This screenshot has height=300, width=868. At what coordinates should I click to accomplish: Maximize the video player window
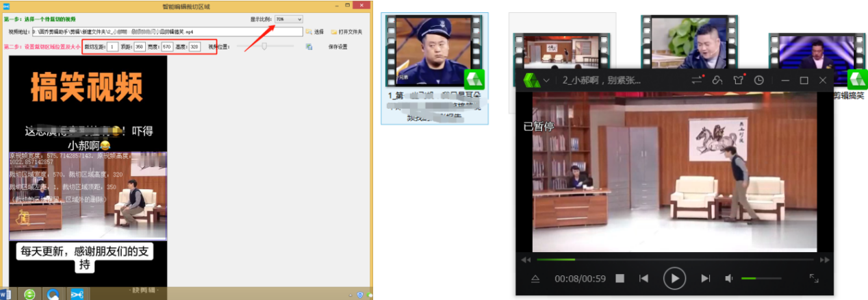[804, 81]
